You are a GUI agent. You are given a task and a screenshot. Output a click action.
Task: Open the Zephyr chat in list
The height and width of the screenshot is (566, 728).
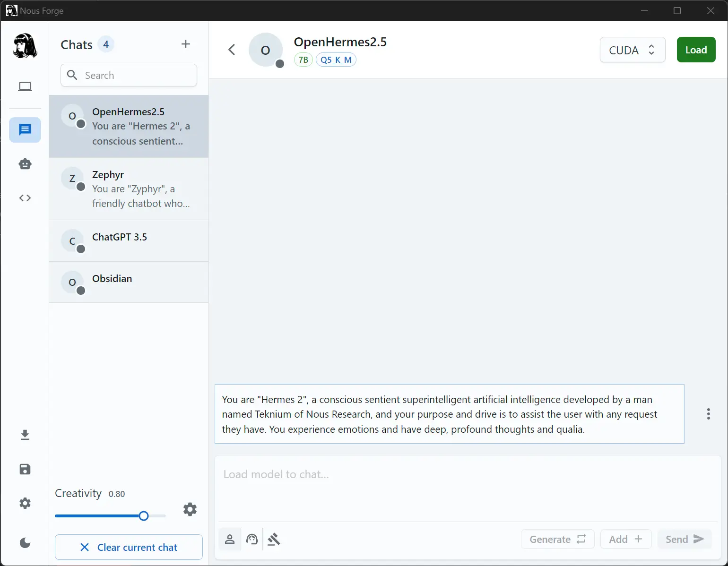point(129,189)
